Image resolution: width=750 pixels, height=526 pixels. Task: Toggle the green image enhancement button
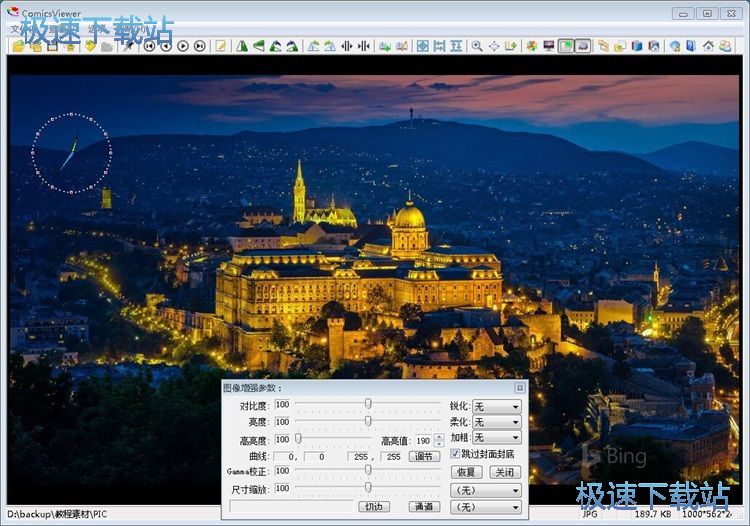point(566,46)
